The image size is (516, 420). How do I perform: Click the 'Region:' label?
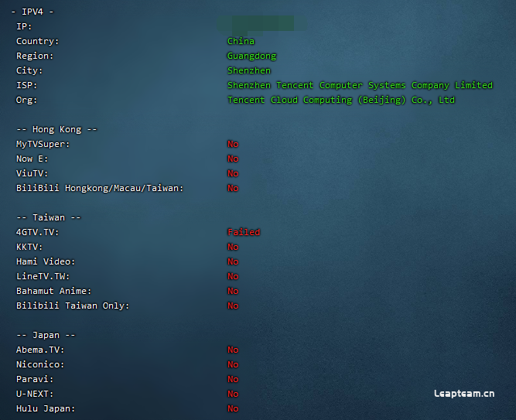coord(35,56)
